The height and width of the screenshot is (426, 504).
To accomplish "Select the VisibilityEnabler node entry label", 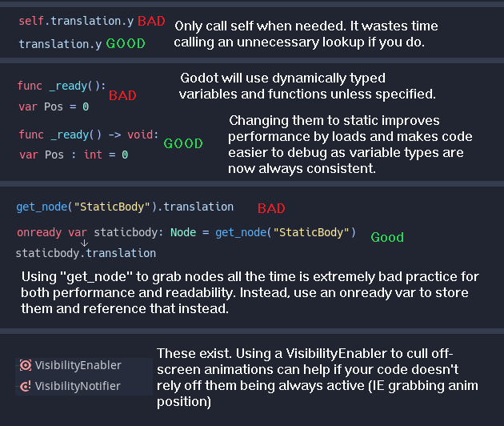I will point(78,365).
